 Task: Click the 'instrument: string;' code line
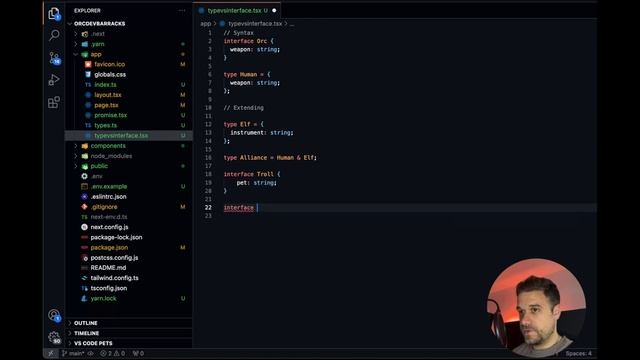pyautogui.click(x=262, y=133)
